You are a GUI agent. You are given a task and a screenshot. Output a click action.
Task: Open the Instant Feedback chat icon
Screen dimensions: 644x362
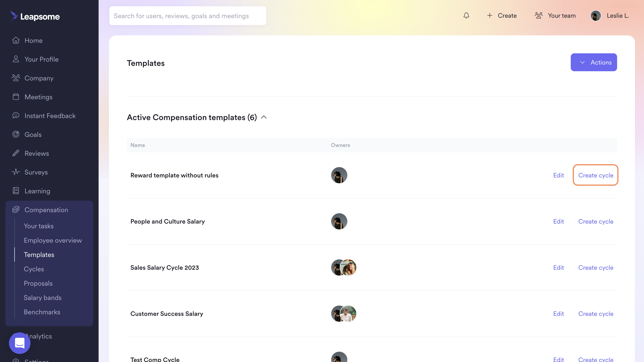(16, 116)
